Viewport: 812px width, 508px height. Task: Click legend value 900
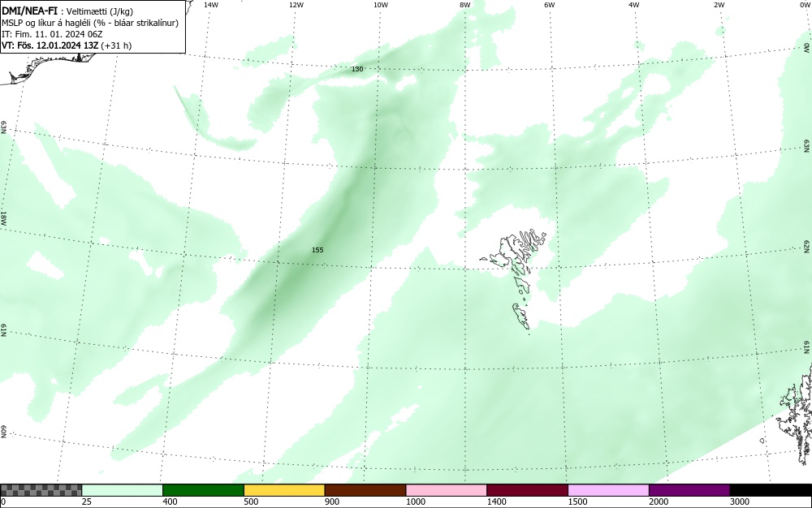(x=332, y=502)
